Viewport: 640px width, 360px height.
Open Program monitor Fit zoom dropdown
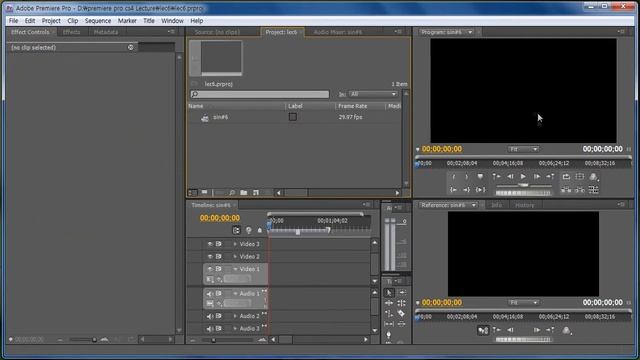[x=524, y=149]
